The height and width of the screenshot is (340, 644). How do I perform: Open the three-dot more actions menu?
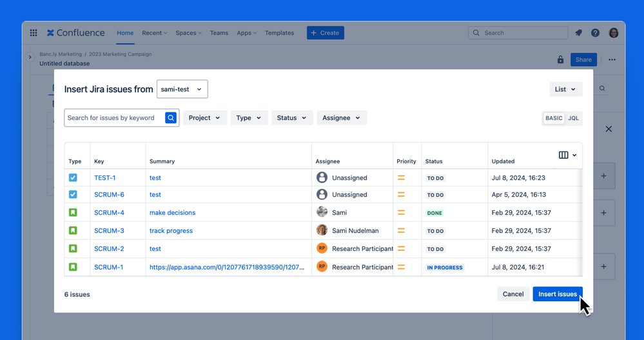pyautogui.click(x=612, y=59)
